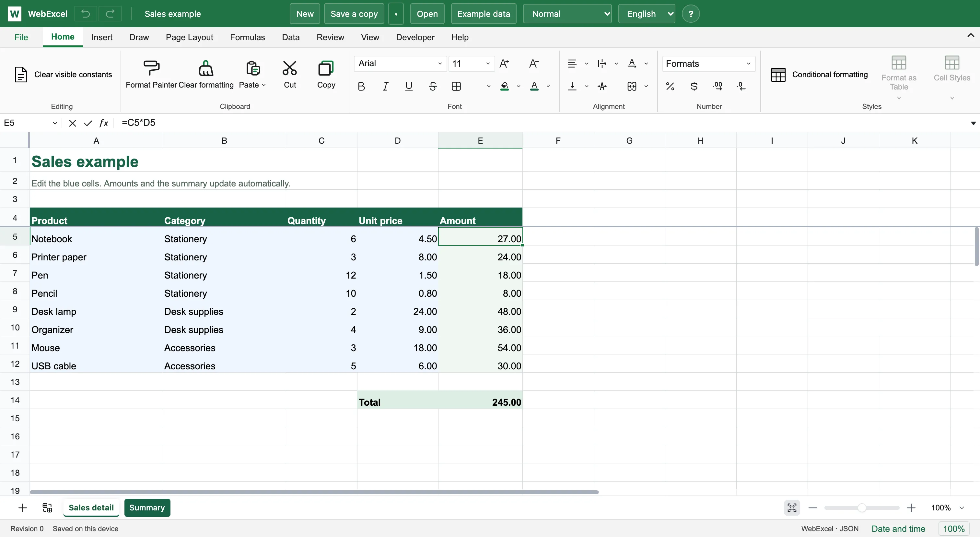Image resolution: width=980 pixels, height=537 pixels.
Task: Confirm formula entry with checkmark icon
Action: tap(88, 123)
